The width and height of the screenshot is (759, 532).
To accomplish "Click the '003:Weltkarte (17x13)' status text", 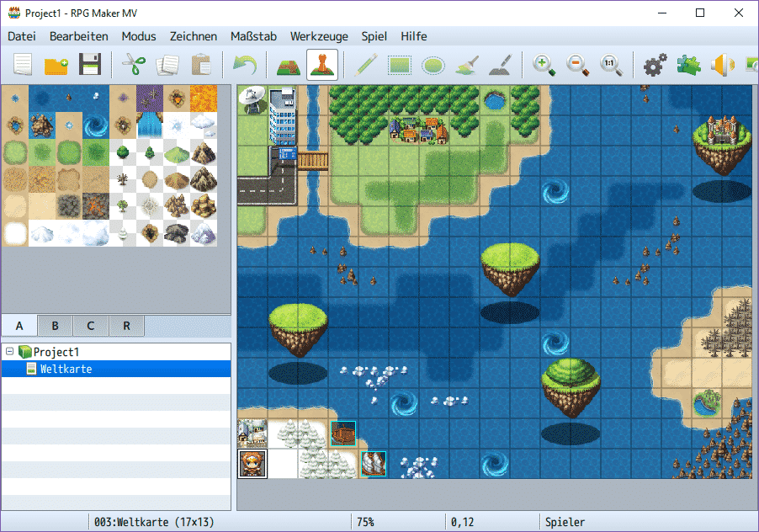I will 154,522.
